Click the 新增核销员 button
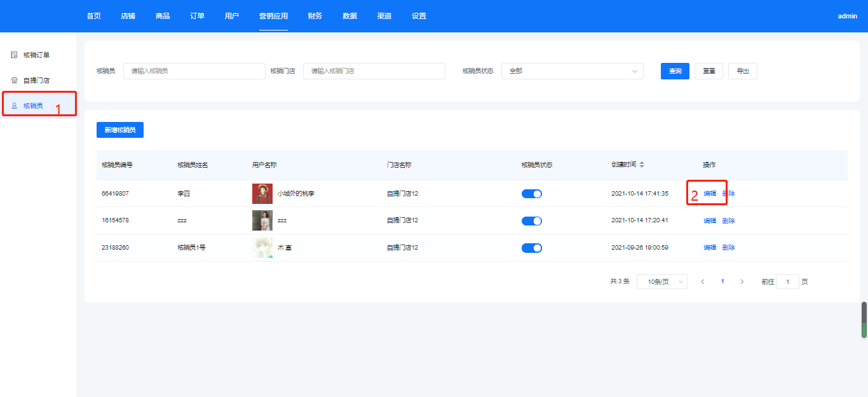Image resolution: width=868 pixels, height=397 pixels. [x=120, y=130]
